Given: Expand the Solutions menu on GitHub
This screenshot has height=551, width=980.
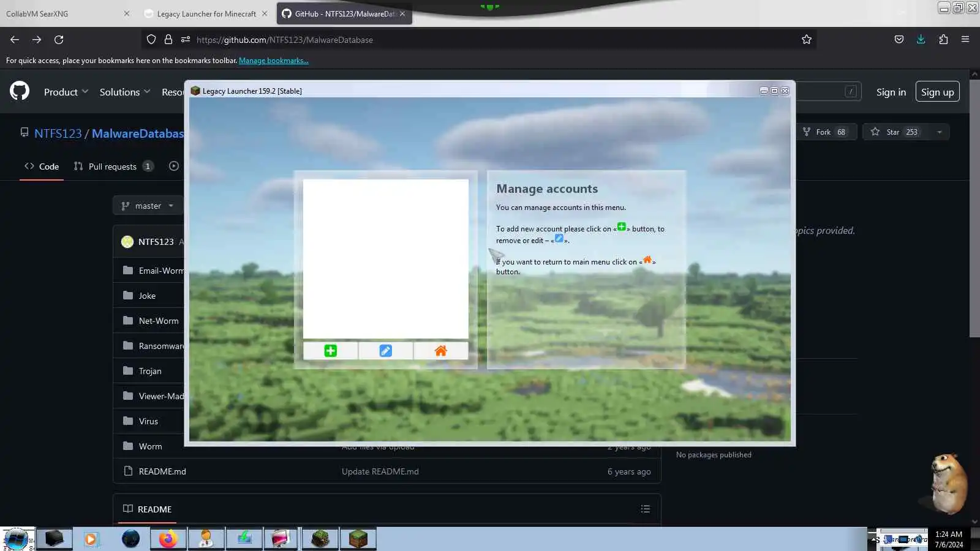Looking at the screenshot, I should coord(125,92).
